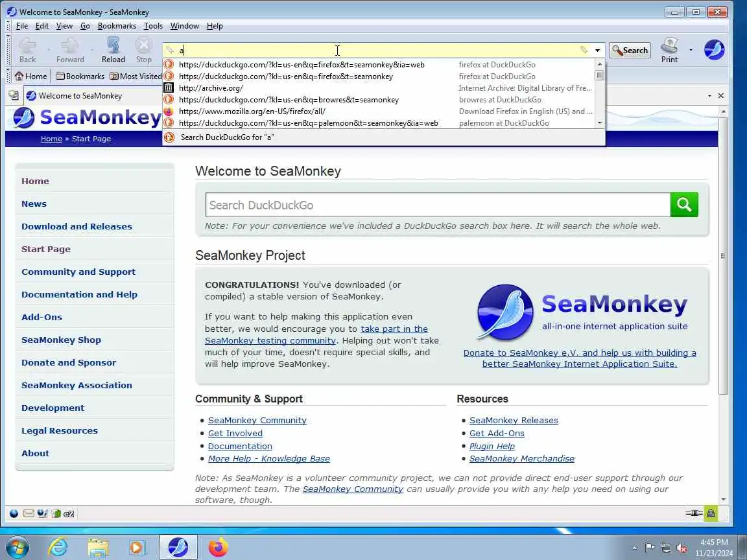This screenshot has height=560, width=747.
Task: Click the security lock icon in status bar
Action: [711, 513]
